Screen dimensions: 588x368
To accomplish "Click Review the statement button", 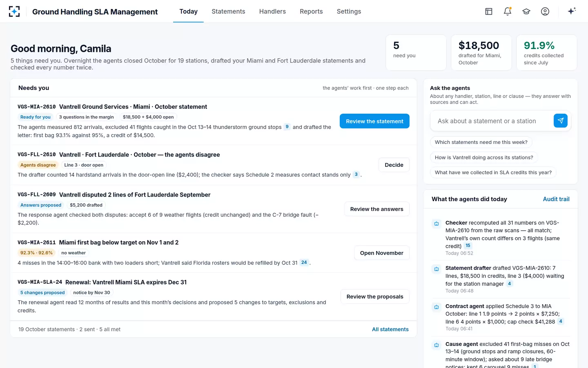I will coord(374,121).
